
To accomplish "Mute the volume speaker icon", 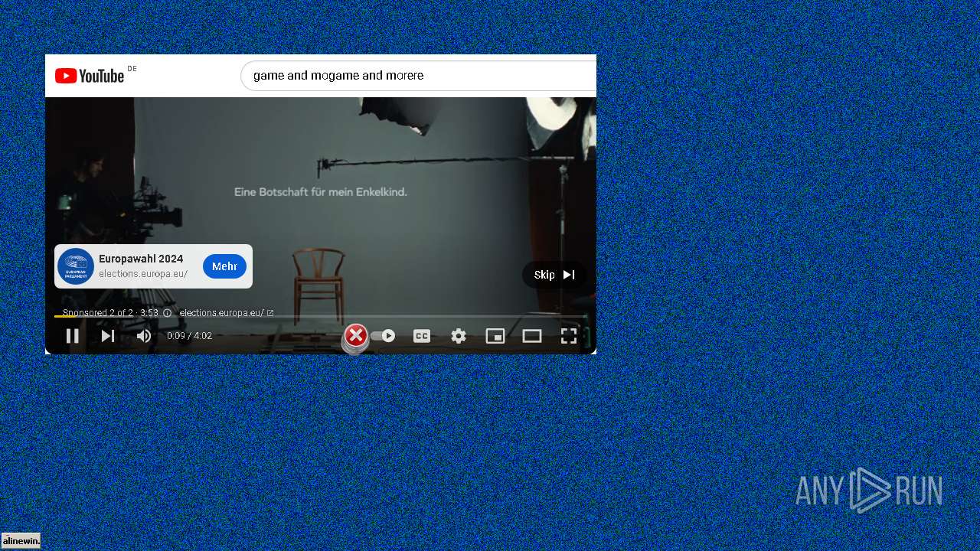I will (x=144, y=336).
